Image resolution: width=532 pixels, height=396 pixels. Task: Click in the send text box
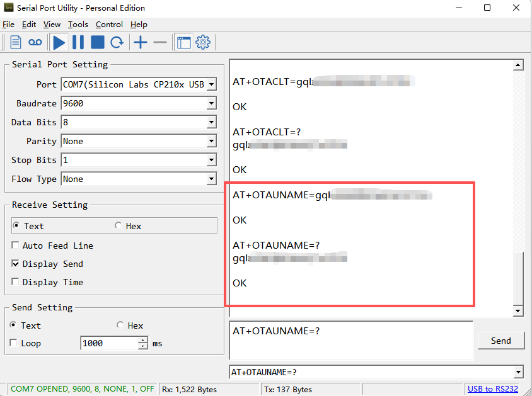click(x=351, y=341)
